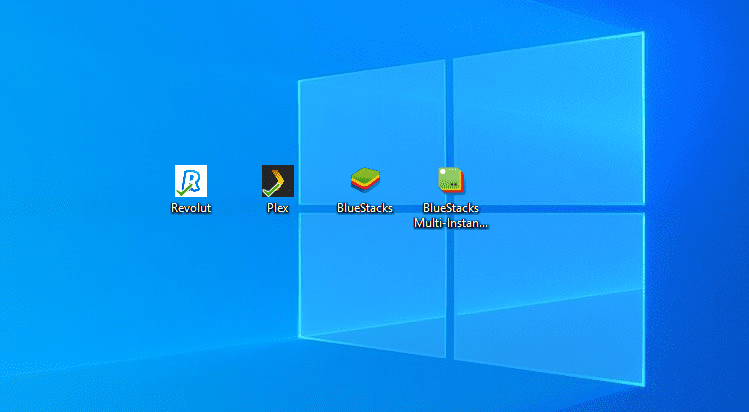749x412 pixels.
Task: Click the "Revolut" icon label text
Action: coord(191,208)
